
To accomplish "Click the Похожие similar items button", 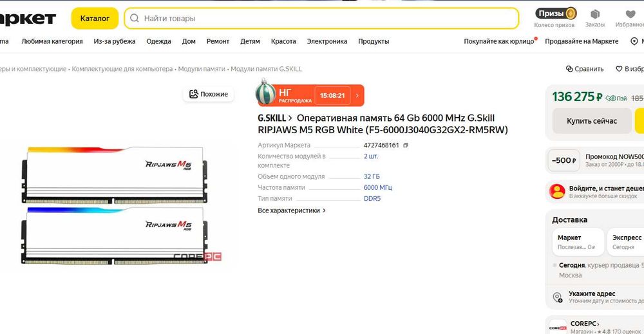I will (209, 94).
